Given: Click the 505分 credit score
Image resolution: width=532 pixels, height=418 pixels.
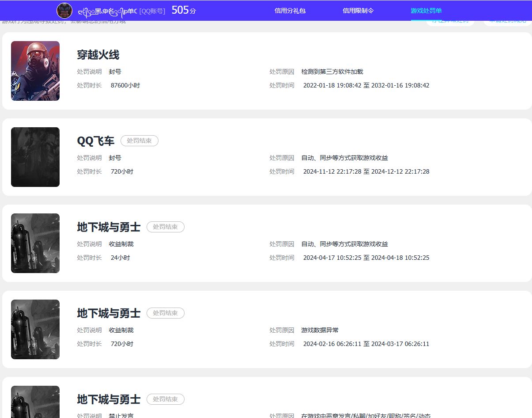Looking at the screenshot, I should point(183,11).
